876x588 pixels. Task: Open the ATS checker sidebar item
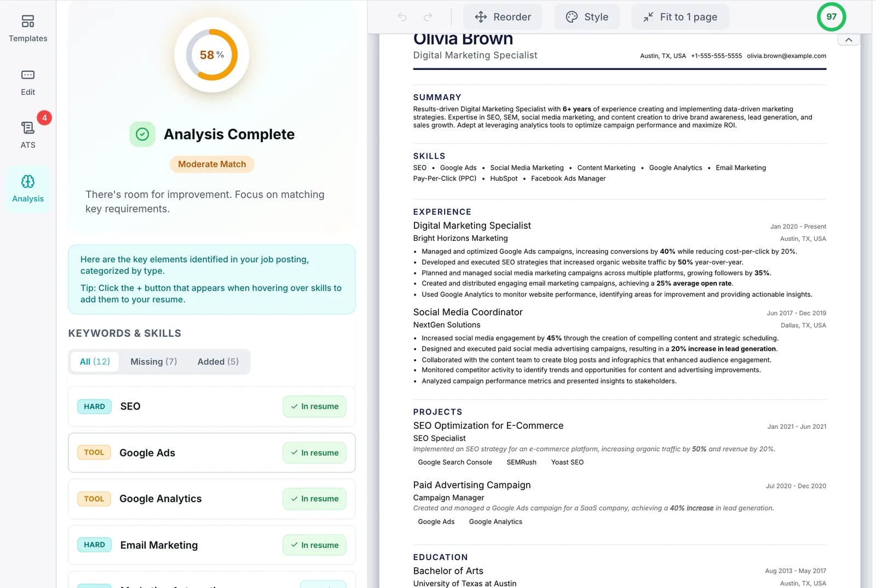(28, 135)
